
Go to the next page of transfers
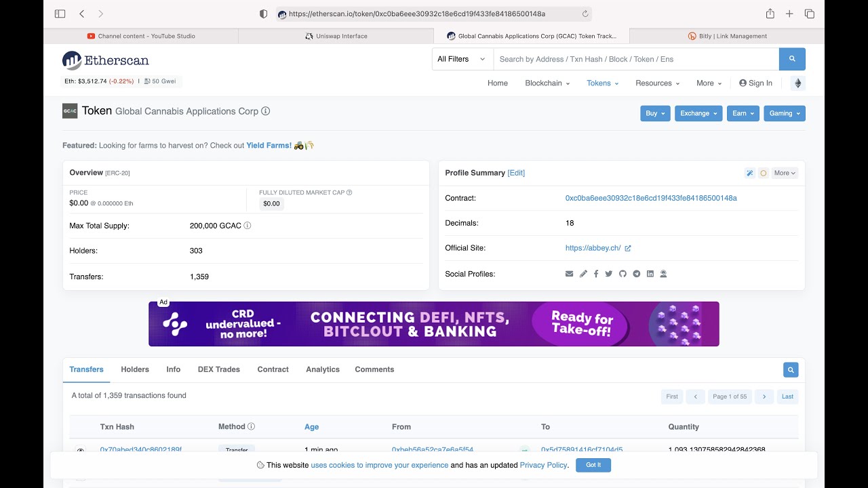[764, 396]
